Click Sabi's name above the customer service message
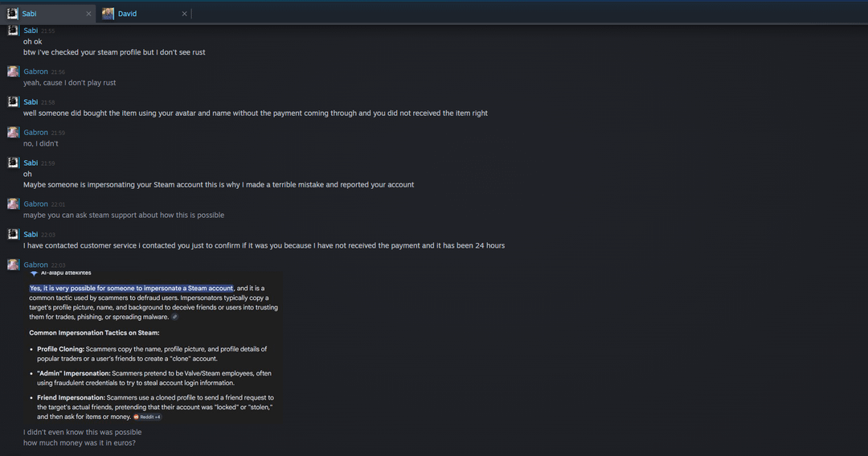Viewport: 868px width, 456px height. [31, 234]
